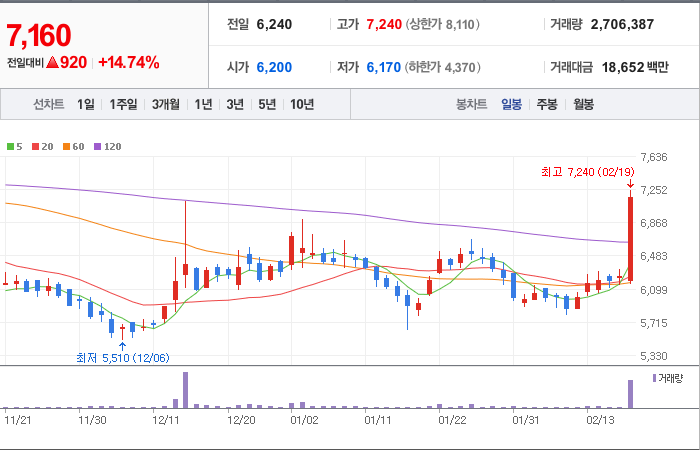Viewport: 700px width, 450px height.
Task: Select the 일봉 candlestick chart
Action: 511,105
